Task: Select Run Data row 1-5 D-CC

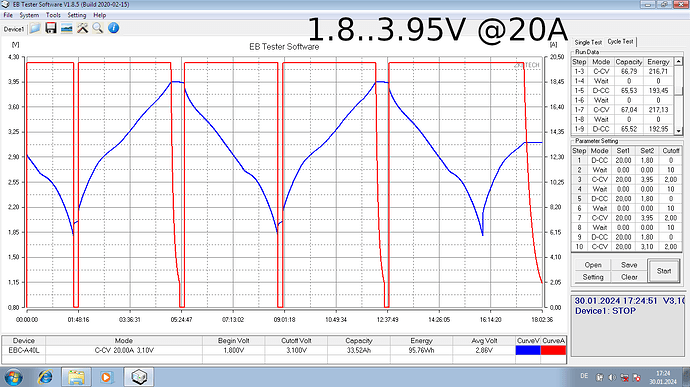Action: [x=622, y=91]
